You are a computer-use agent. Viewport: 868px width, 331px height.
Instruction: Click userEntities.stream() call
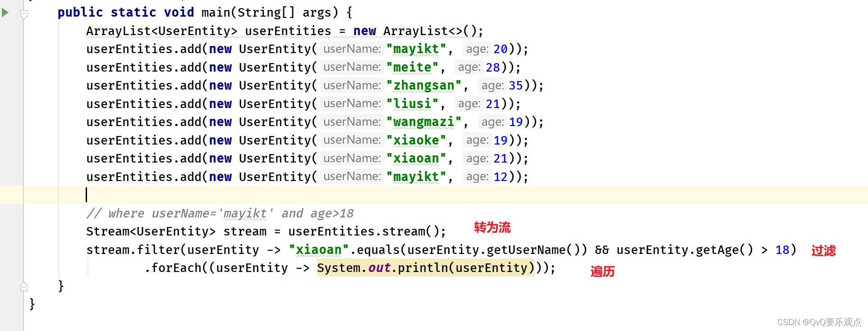pyautogui.click(x=364, y=231)
